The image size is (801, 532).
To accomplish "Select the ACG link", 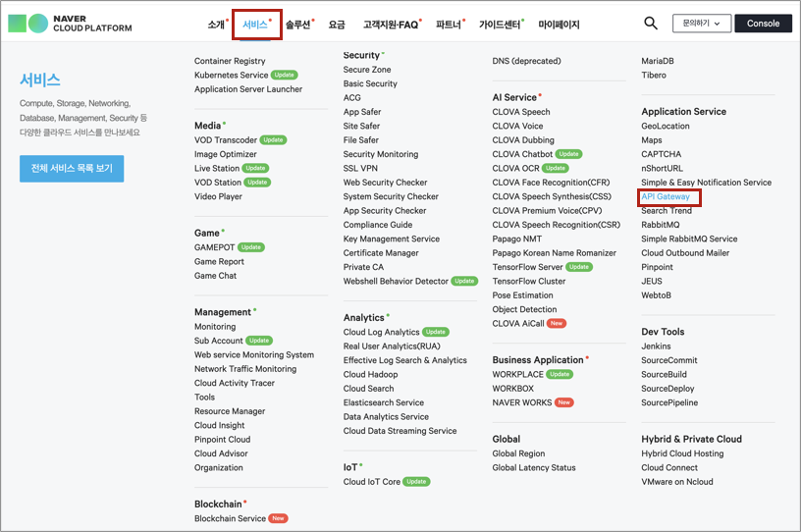I will click(352, 97).
